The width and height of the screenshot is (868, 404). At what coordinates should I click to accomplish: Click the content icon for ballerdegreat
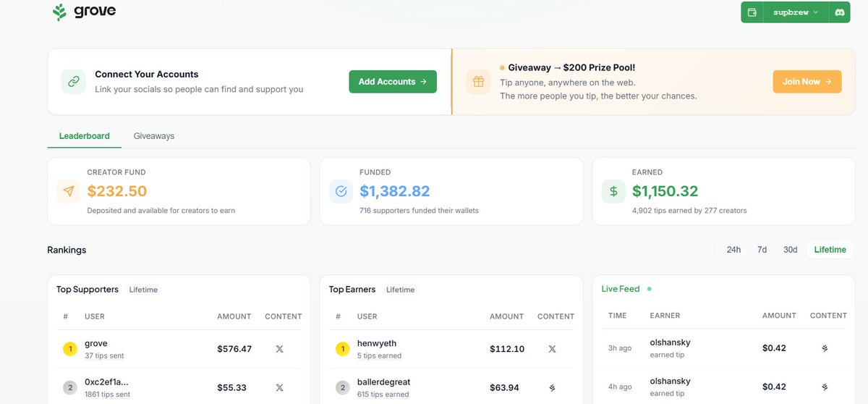(x=552, y=387)
